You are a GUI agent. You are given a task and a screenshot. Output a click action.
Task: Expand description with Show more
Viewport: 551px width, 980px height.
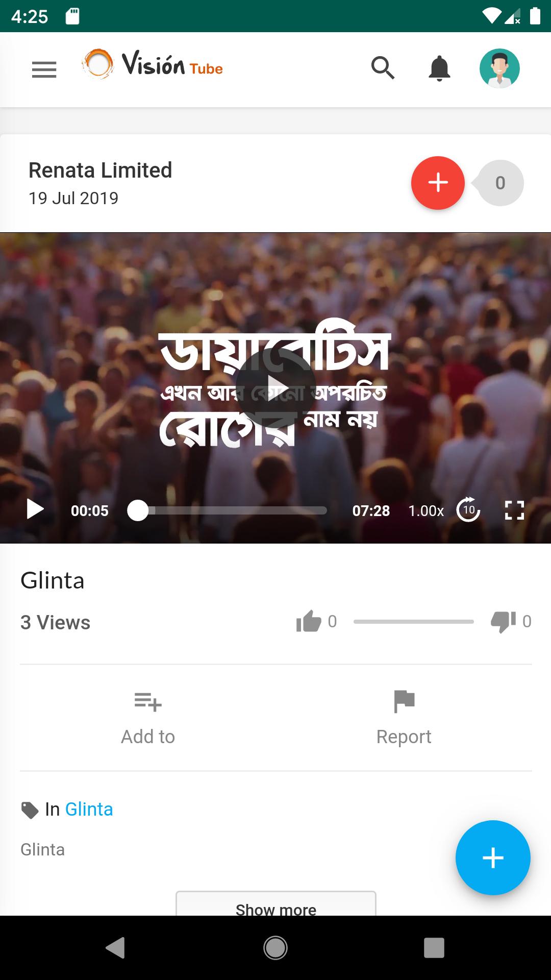pyautogui.click(x=276, y=903)
